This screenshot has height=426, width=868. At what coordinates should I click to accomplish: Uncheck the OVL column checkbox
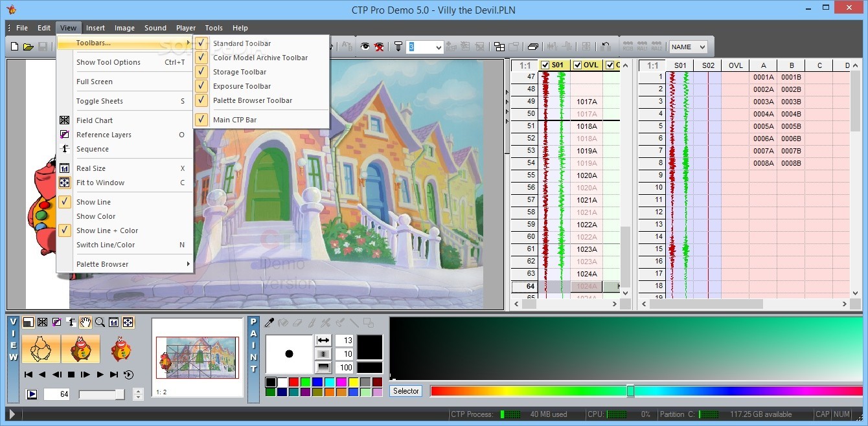(577, 65)
